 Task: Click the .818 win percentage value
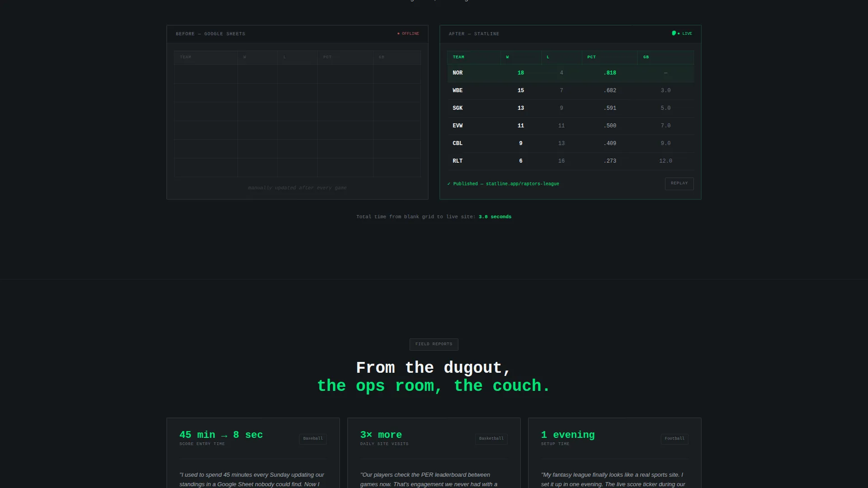pos(610,73)
